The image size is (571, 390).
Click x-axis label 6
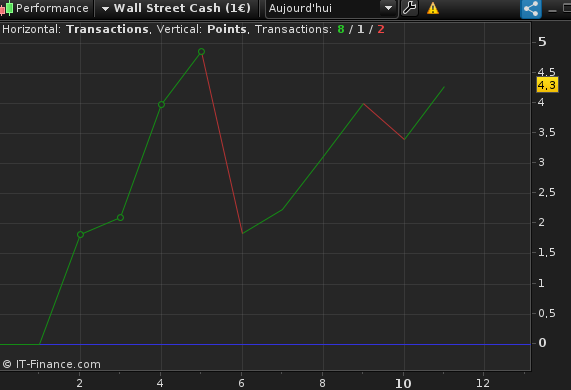pos(241,383)
